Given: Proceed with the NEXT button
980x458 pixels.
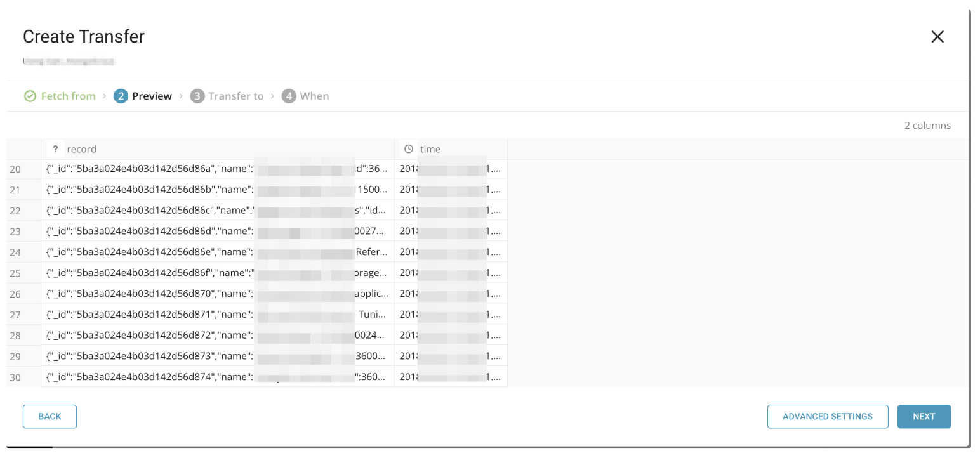Looking at the screenshot, I should point(924,417).
